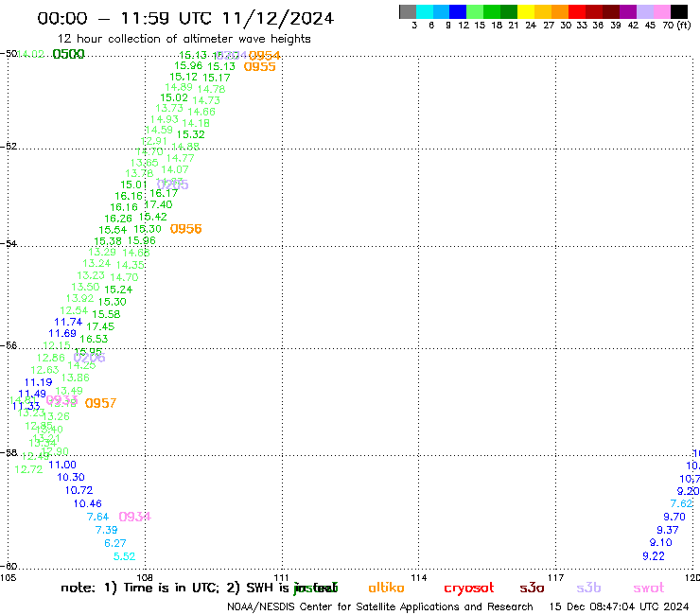
Task: Click the 6.27 wave height value
Action: 115,543
